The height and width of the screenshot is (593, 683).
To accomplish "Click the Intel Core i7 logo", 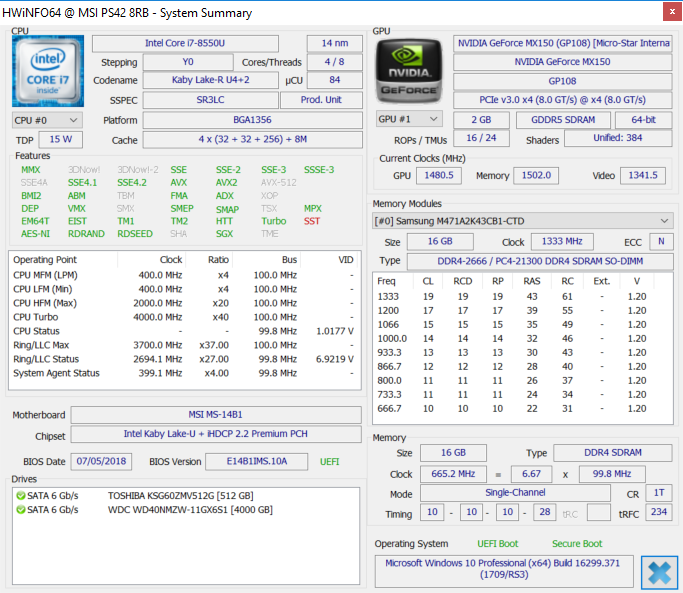I will 48,71.
